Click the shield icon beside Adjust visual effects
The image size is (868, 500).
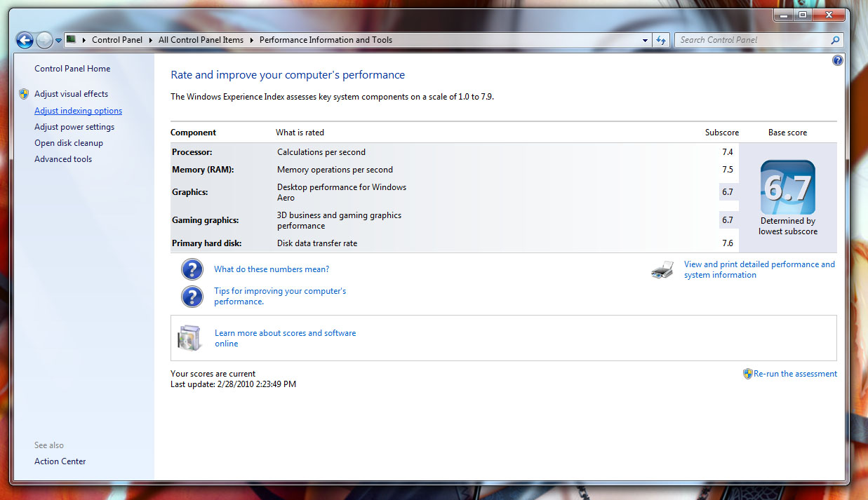pos(24,94)
